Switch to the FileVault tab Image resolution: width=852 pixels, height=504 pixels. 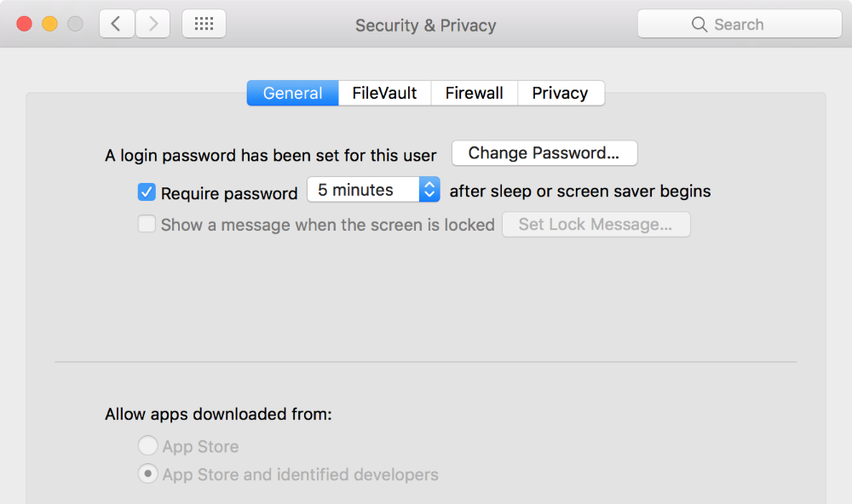[384, 94]
